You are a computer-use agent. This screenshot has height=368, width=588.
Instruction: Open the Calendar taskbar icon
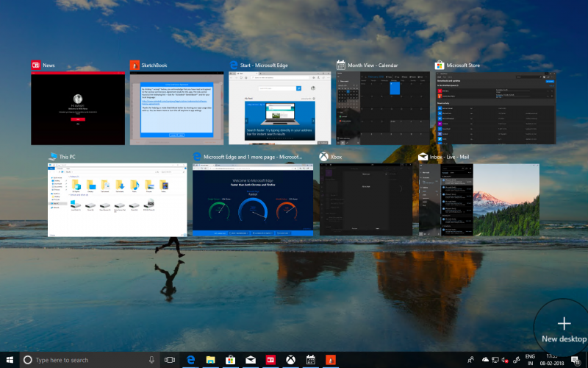[x=311, y=360]
